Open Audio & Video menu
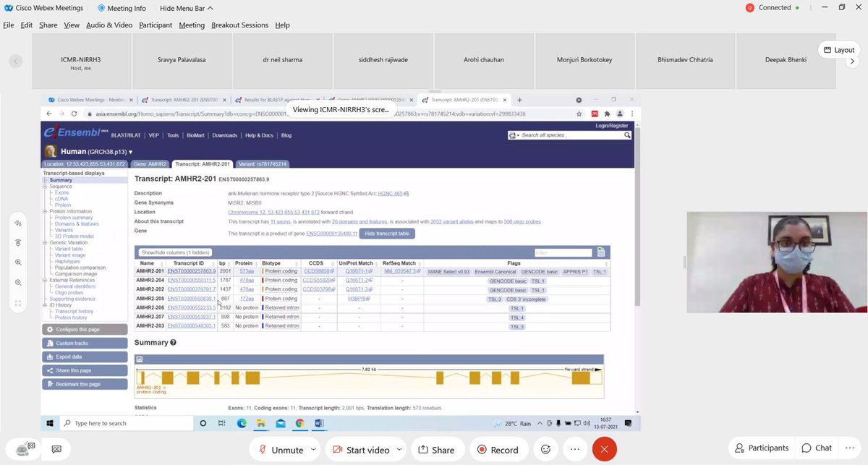 (x=109, y=25)
